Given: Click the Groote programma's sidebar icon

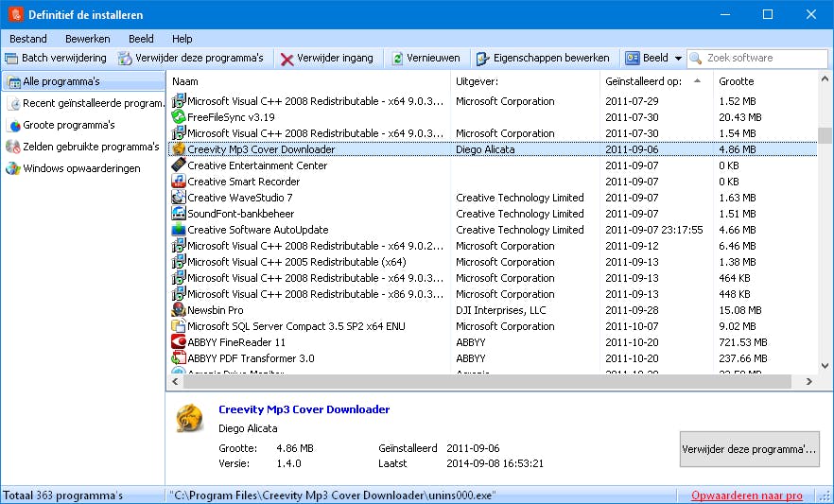Looking at the screenshot, I should click(14, 126).
